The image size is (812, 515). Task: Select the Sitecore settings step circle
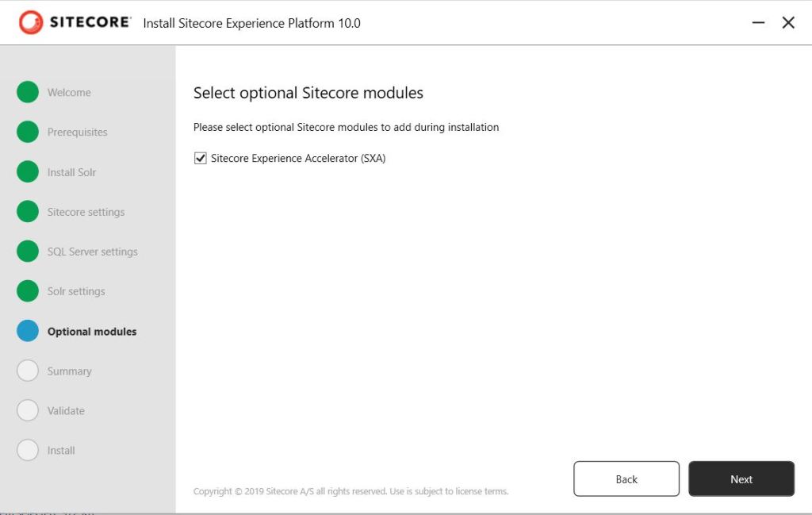click(x=28, y=211)
